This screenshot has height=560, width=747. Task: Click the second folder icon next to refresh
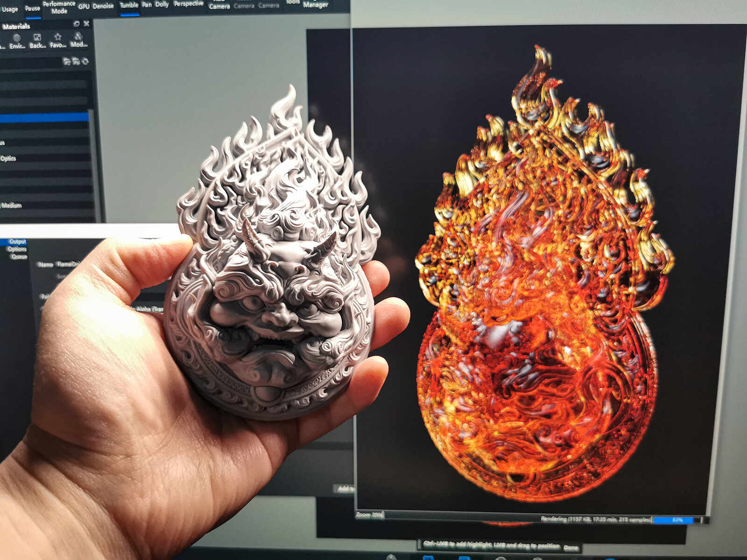pyautogui.click(x=76, y=61)
